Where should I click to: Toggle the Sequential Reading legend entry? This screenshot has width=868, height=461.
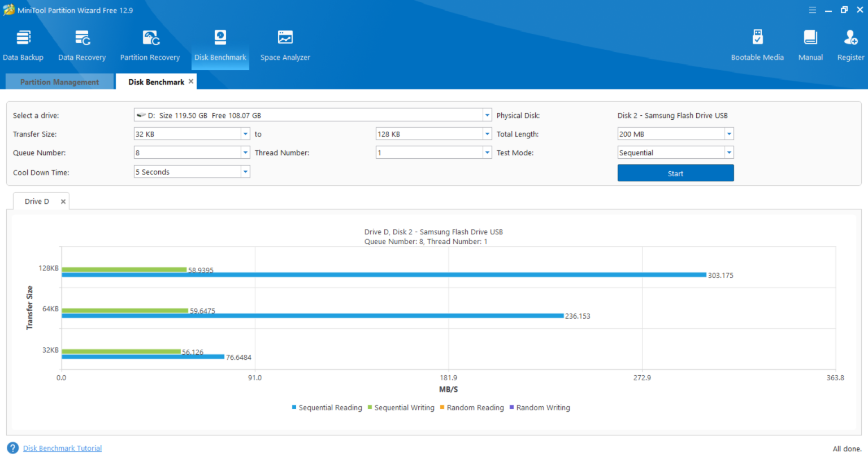point(330,408)
